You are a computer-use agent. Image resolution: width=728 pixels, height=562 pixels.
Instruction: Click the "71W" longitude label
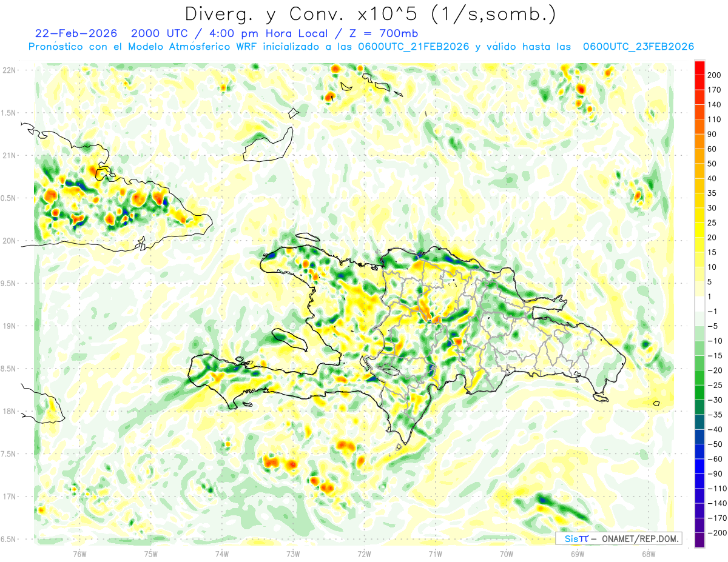[435, 553]
